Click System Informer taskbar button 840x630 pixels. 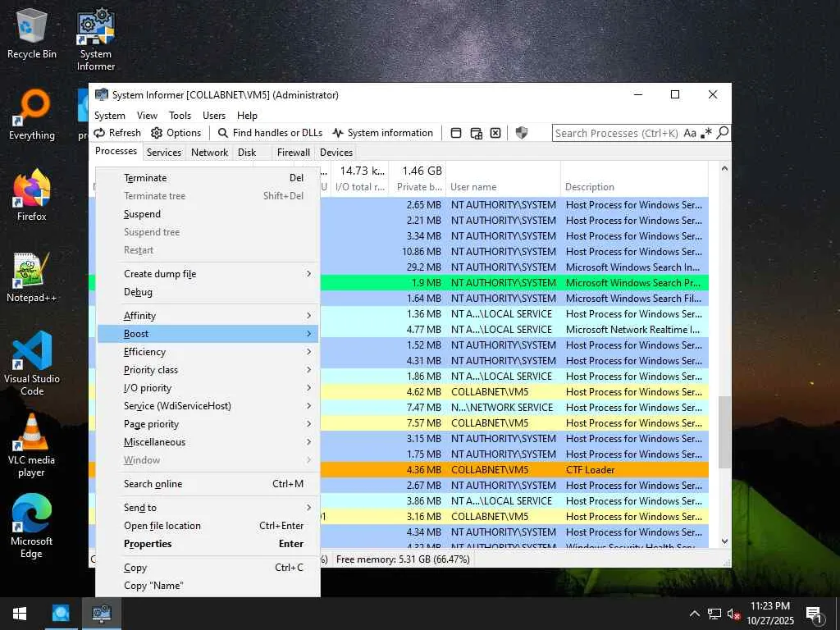101,614
